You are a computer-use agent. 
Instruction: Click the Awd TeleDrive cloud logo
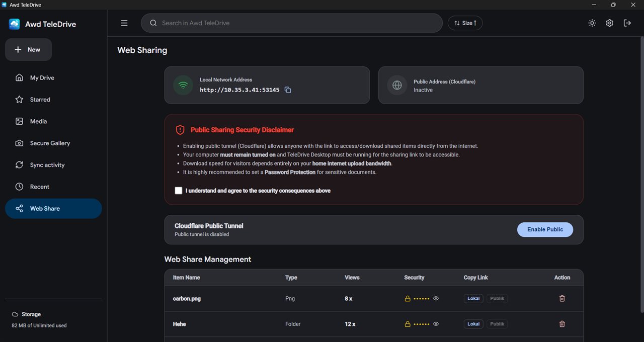click(15, 24)
